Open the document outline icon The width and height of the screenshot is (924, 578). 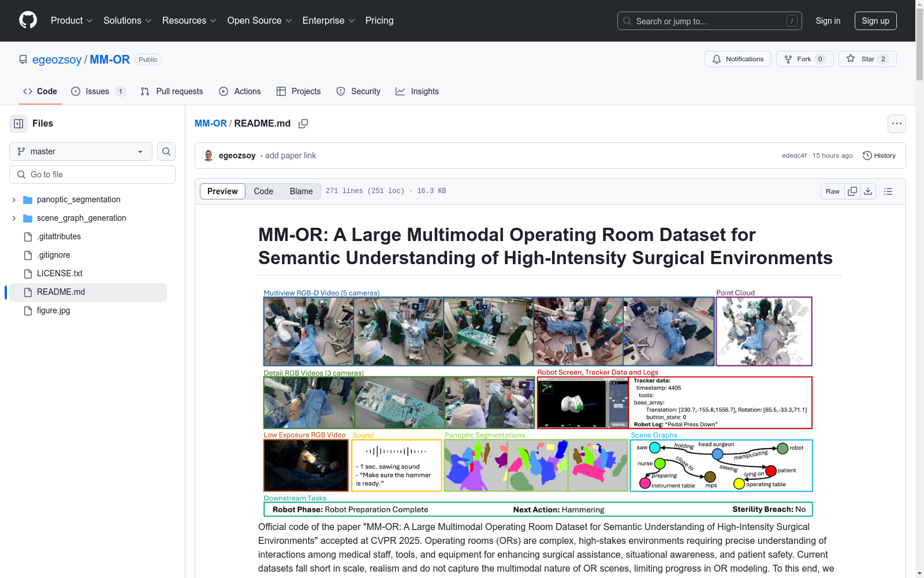pos(888,191)
